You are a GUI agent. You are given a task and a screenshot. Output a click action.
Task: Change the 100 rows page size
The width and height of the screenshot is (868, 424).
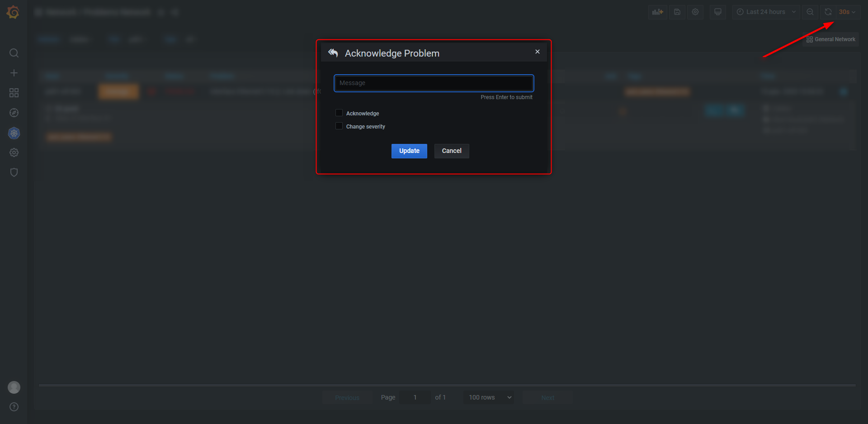(488, 397)
